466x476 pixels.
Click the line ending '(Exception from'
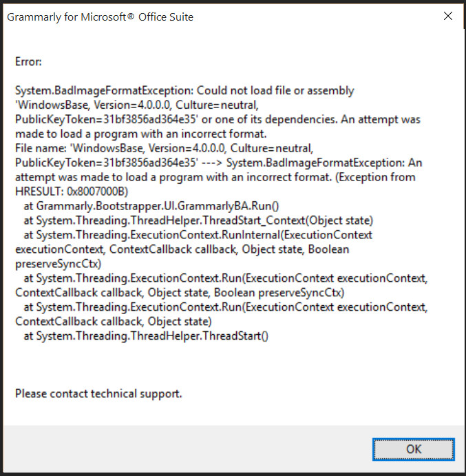tap(215, 177)
